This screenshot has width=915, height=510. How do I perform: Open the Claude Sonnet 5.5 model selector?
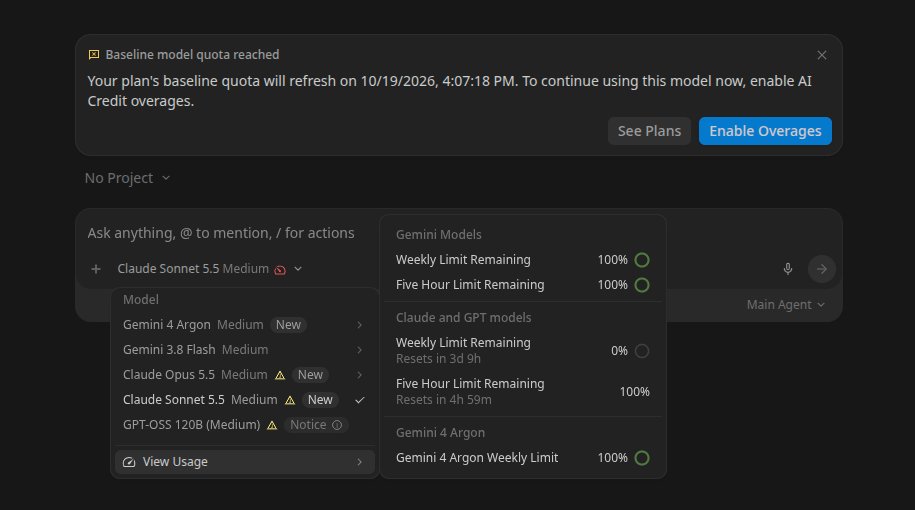pyautogui.click(x=210, y=269)
